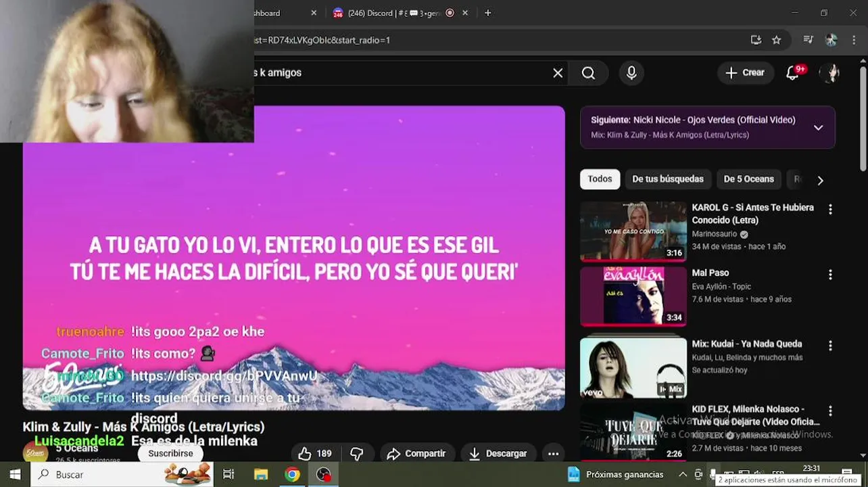The image size is (868, 487).
Task: Open Task View on the taskbar
Action: [x=228, y=474]
